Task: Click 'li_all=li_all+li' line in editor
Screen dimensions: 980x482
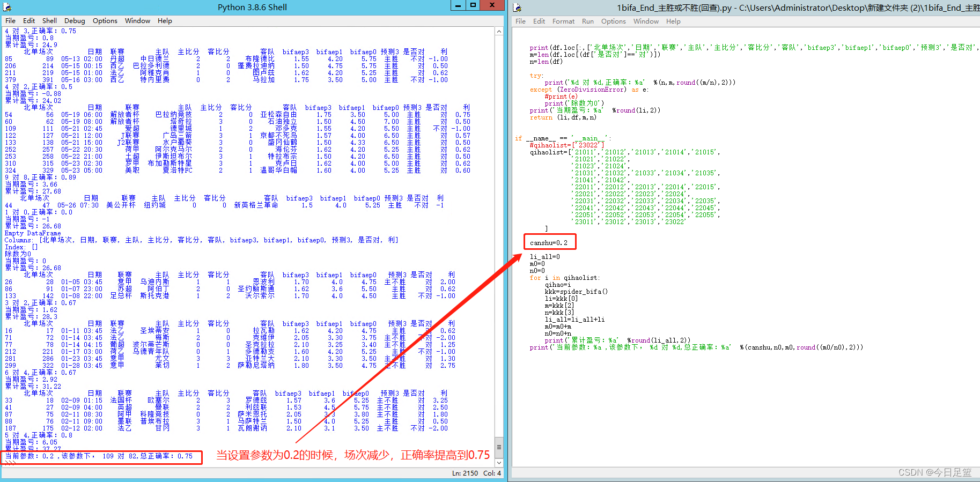Action: 574,320
